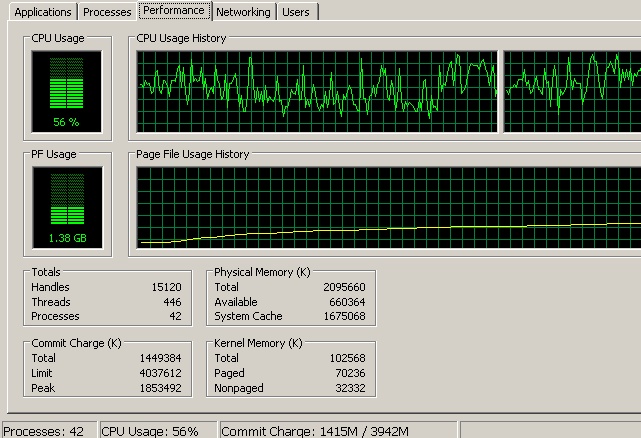Select the Networking tab

click(243, 12)
